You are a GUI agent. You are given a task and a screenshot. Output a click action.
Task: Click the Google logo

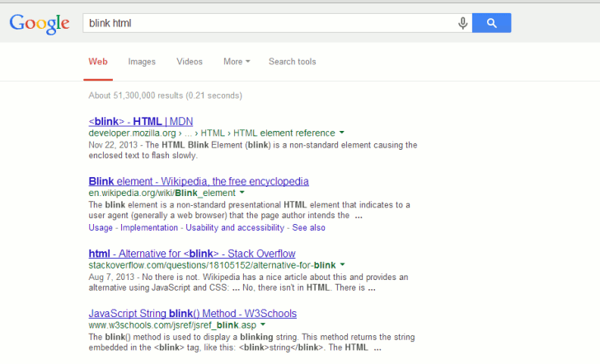[40, 24]
